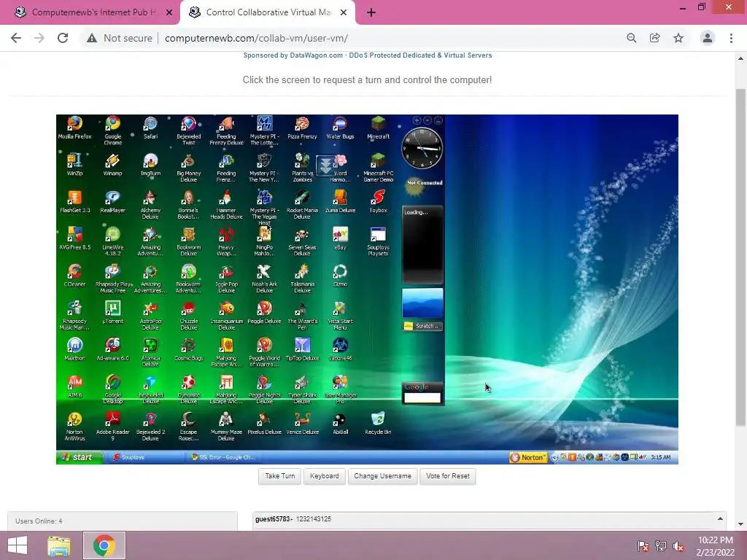Open the Scratch notes sidebar gadget
The height and width of the screenshot is (560, 747).
tap(422, 326)
